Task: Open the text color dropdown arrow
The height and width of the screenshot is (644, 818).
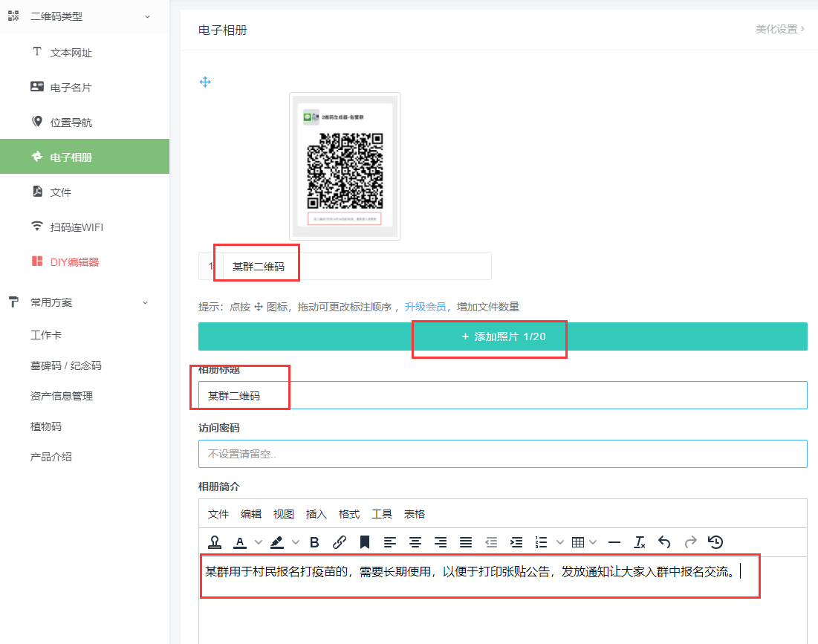Action: click(258, 542)
